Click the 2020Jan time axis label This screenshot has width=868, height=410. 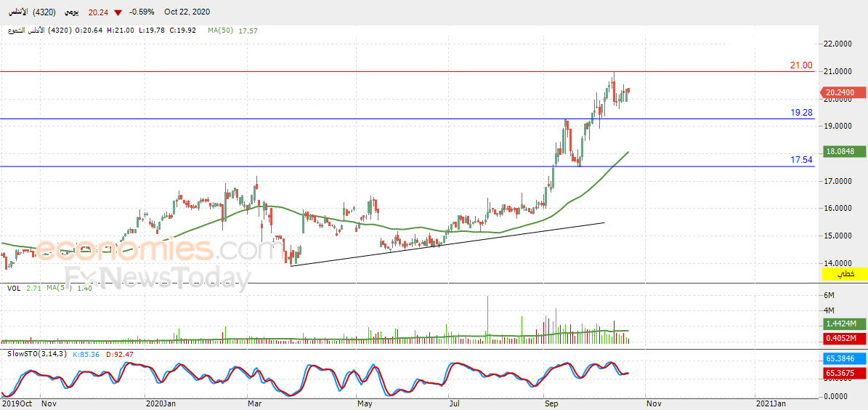click(x=161, y=404)
